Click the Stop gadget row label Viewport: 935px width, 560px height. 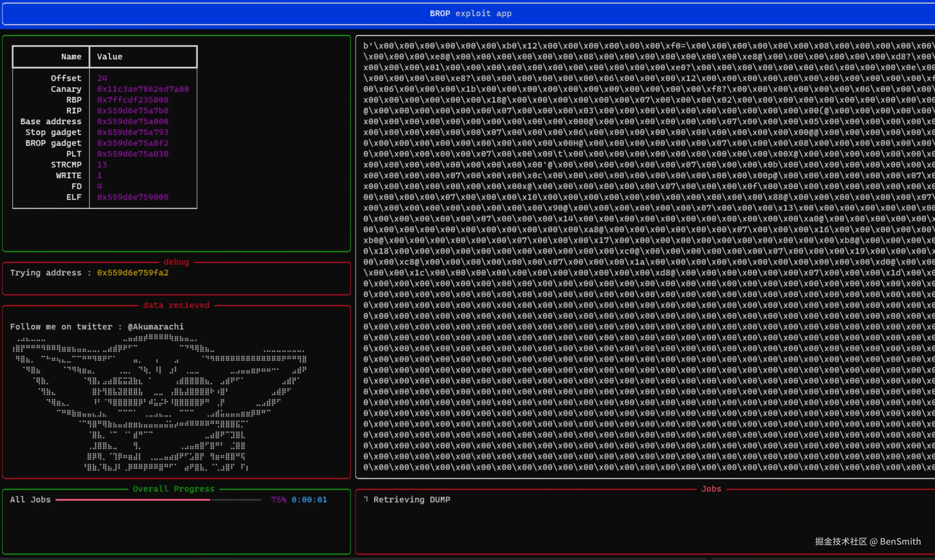coord(53,132)
